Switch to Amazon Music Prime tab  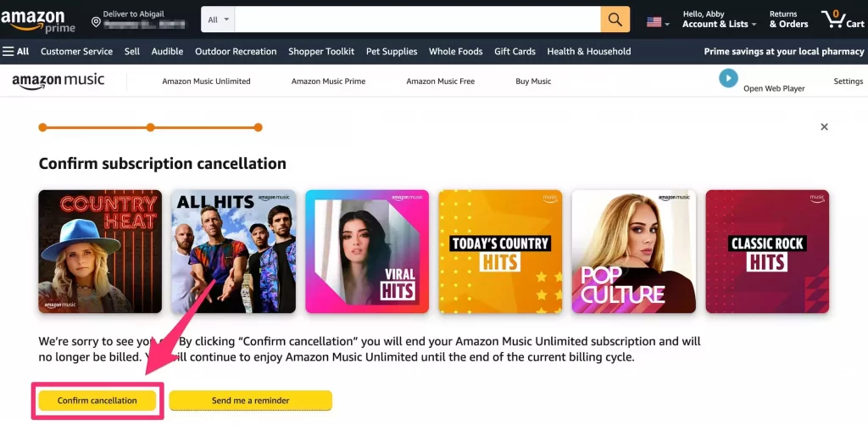click(x=328, y=81)
